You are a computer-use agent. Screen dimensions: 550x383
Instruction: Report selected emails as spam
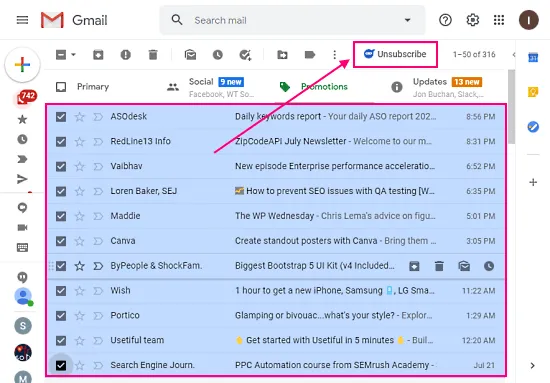point(125,55)
